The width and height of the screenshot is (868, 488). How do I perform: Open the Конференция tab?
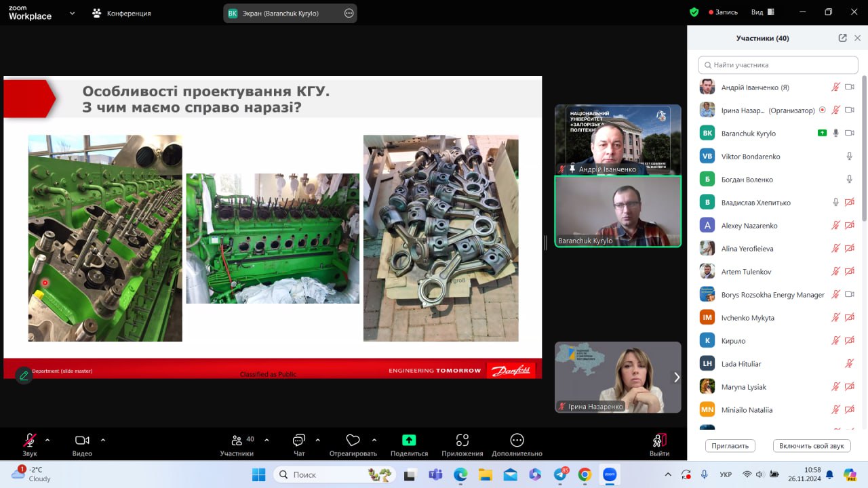pos(122,13)
